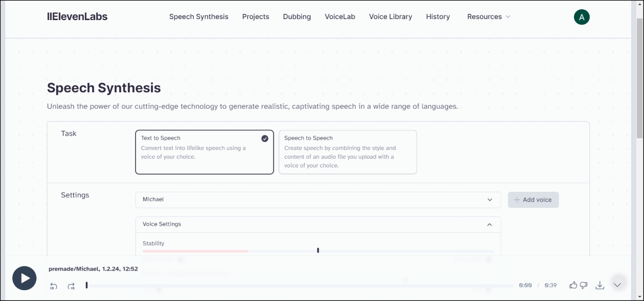Open the History page

pos(438,16)
